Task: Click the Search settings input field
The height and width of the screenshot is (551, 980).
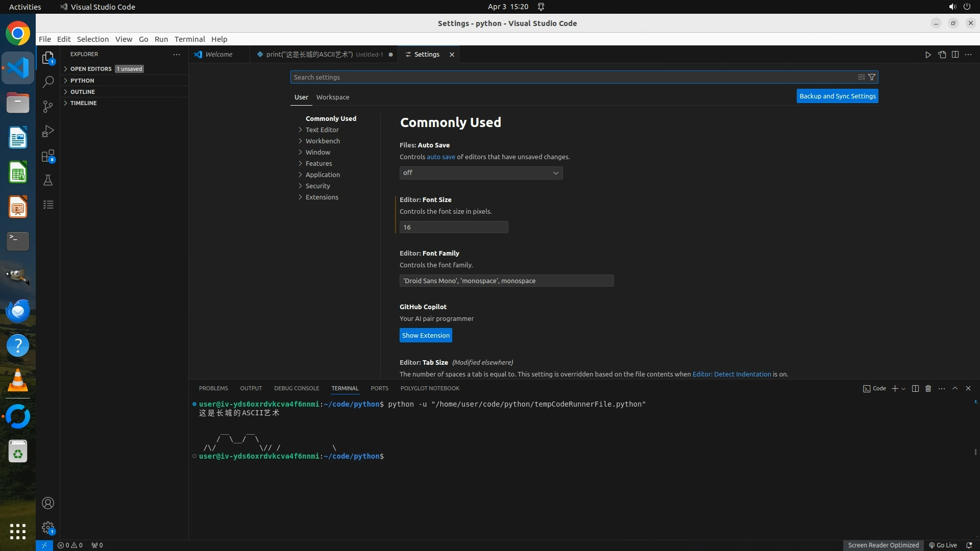Action: [x=572, y=77]
